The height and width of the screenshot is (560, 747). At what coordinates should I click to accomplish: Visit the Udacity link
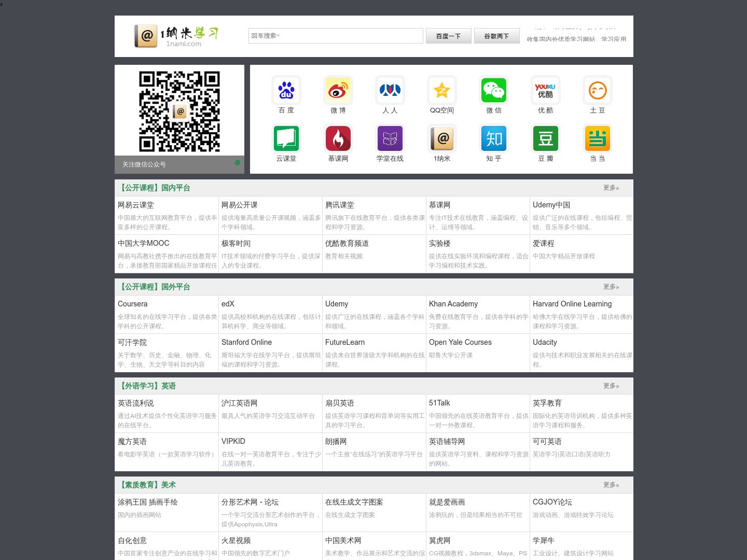pos(545,342)
